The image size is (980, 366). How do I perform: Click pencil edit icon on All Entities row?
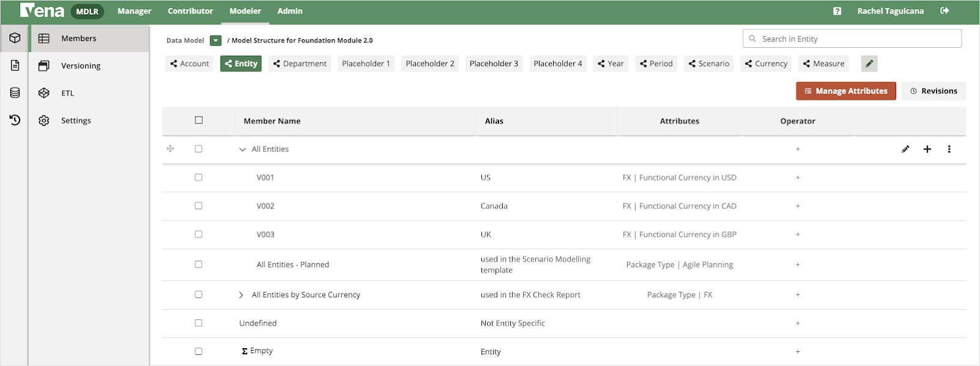tap(905, 149)
